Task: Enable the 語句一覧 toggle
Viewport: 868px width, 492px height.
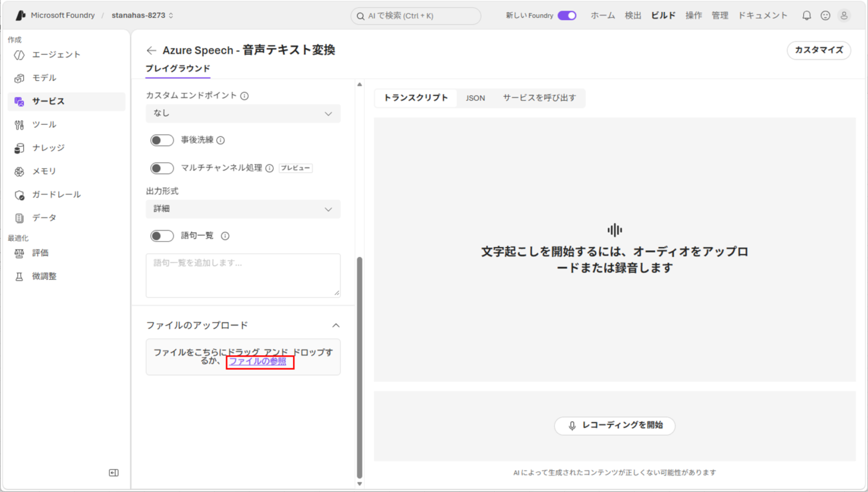Action: tap(162, 236)
